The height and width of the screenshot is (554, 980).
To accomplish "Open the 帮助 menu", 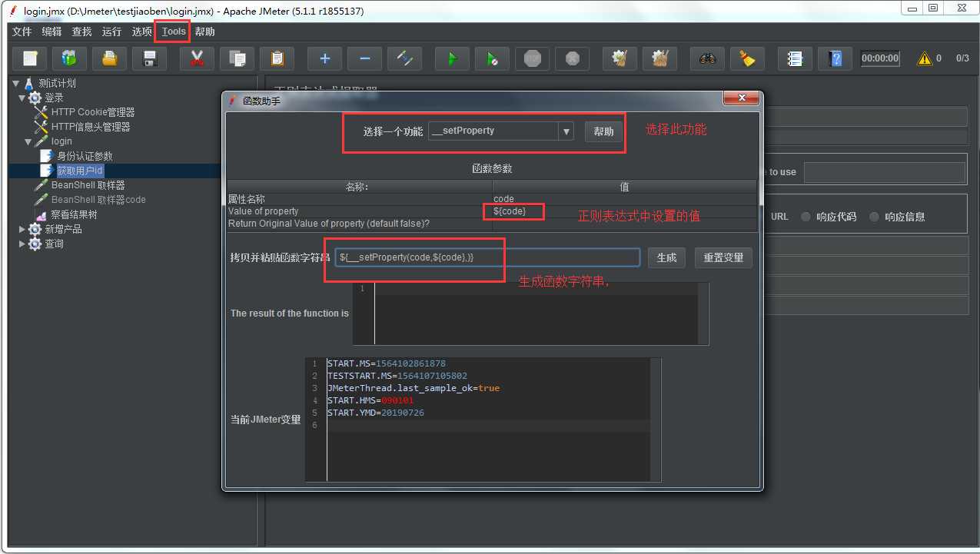I will coord(204,32).
